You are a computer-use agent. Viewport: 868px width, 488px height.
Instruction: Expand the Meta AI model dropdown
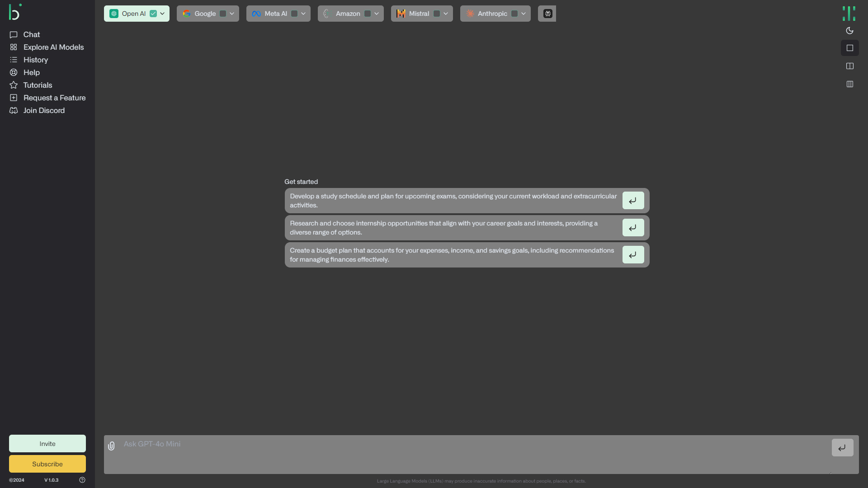pyautogui.click(x=303, y=14)
